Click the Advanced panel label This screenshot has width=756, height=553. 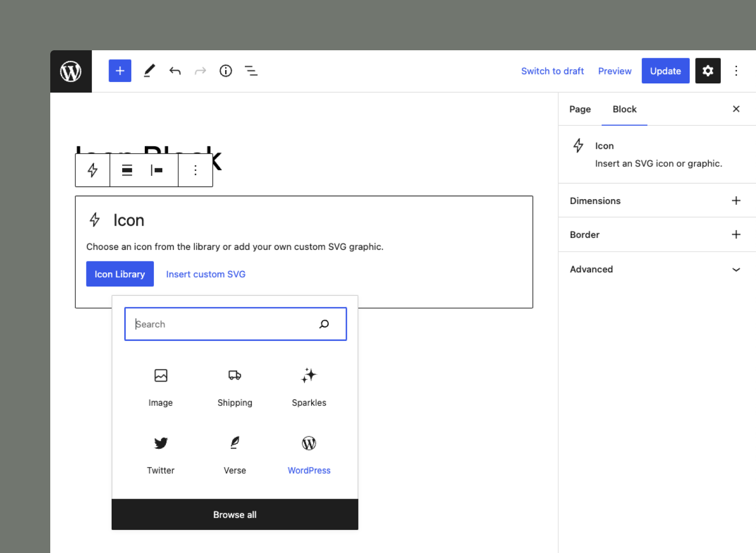(x=591, y=269)
